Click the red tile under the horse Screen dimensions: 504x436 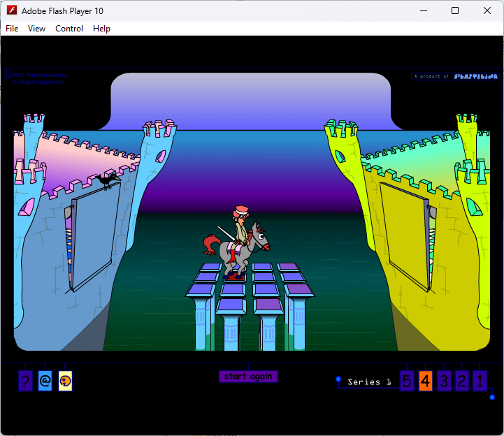(x=235, y=277)
